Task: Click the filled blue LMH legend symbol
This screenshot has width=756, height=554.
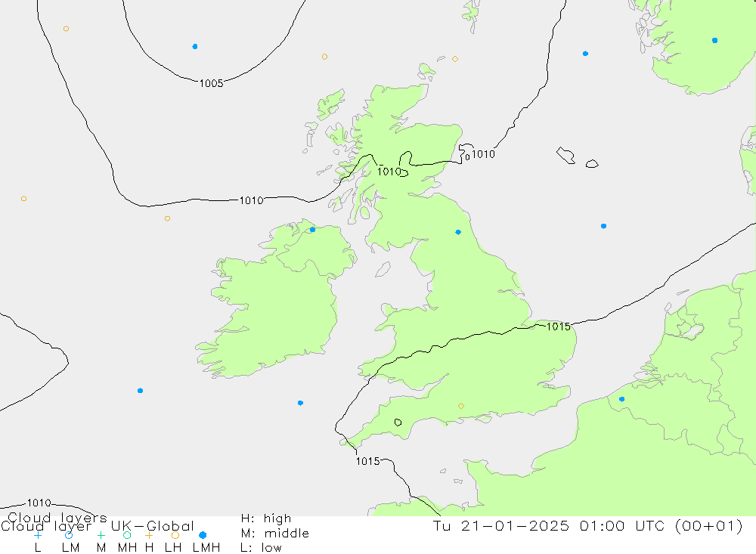Action: [203, 535]
